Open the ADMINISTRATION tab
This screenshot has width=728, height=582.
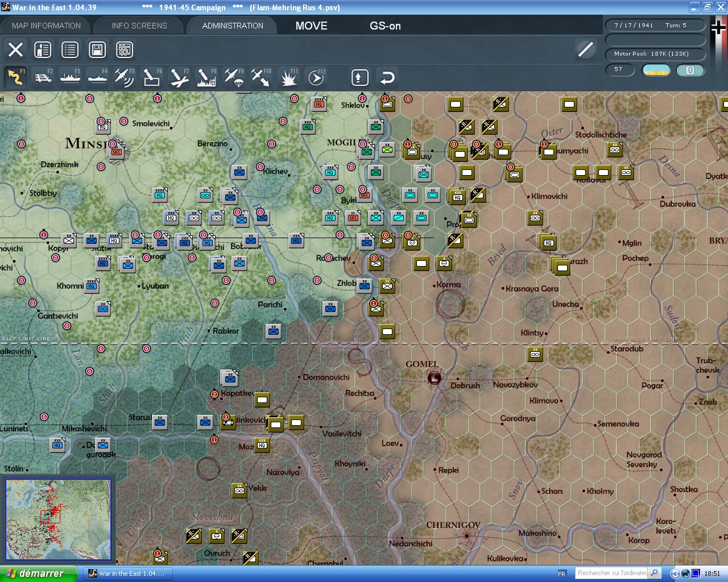click(x=233, y=26)
